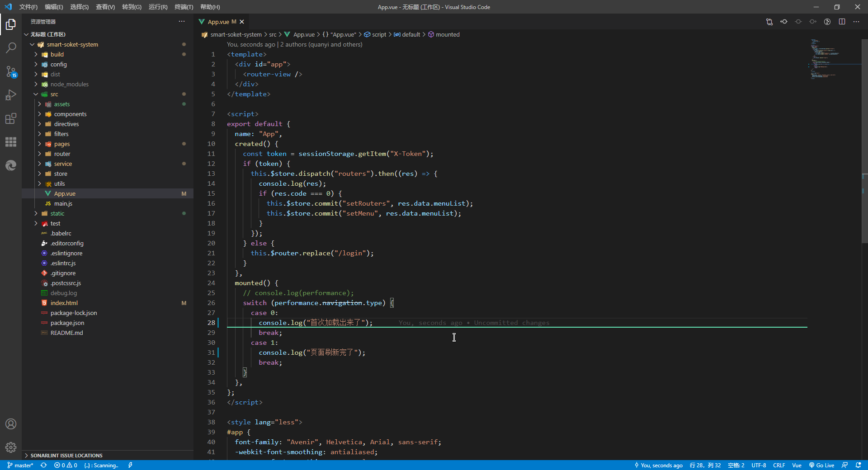Synchronize changes from the status bar
Image resolution: width=868 pixels, height=470 pixels.
pos(44,465)
